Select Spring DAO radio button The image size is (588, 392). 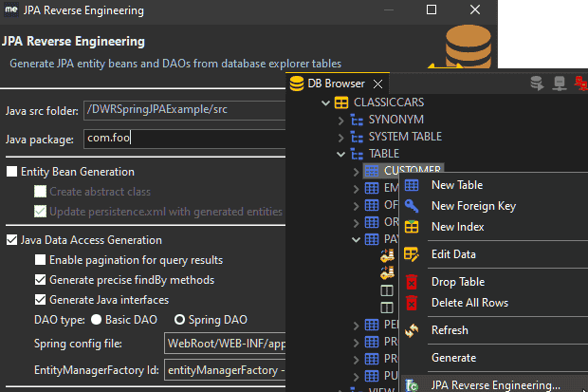click(x=179, y=320)
